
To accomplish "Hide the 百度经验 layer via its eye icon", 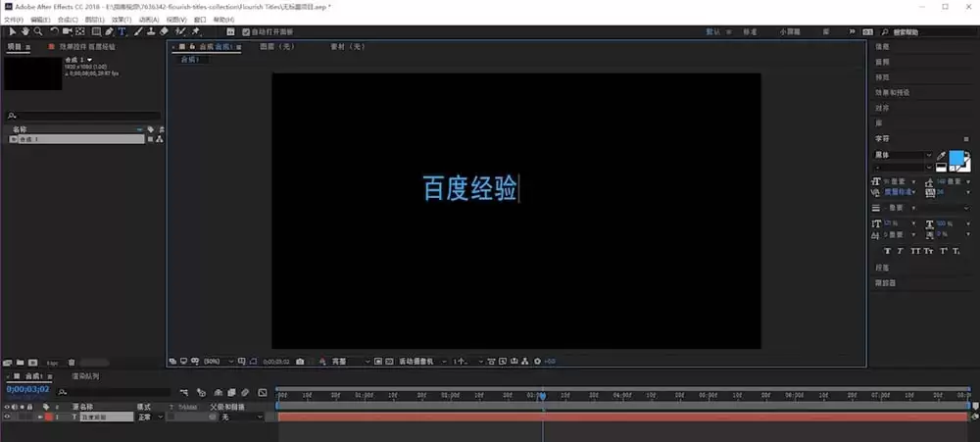I will coord(7,417).
